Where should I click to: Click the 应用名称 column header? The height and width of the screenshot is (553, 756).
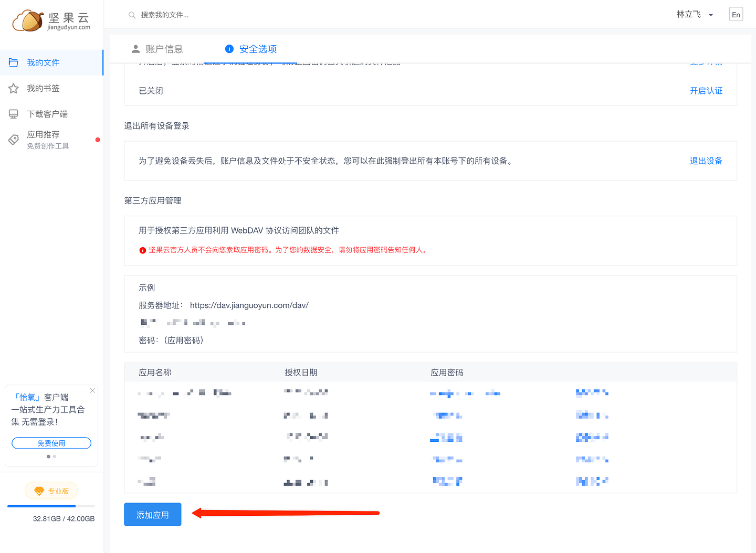(155, 373)
